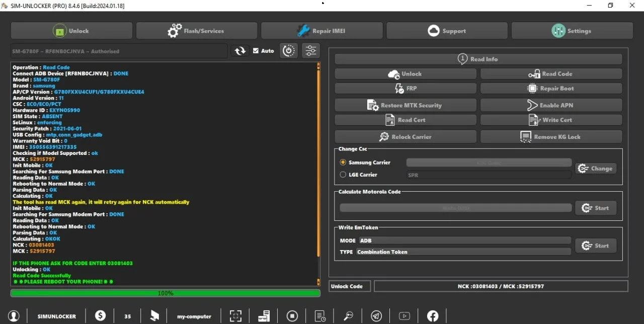644x324 pixels.
Task: Open the Settings tab
Action: (x=572, y=31)
